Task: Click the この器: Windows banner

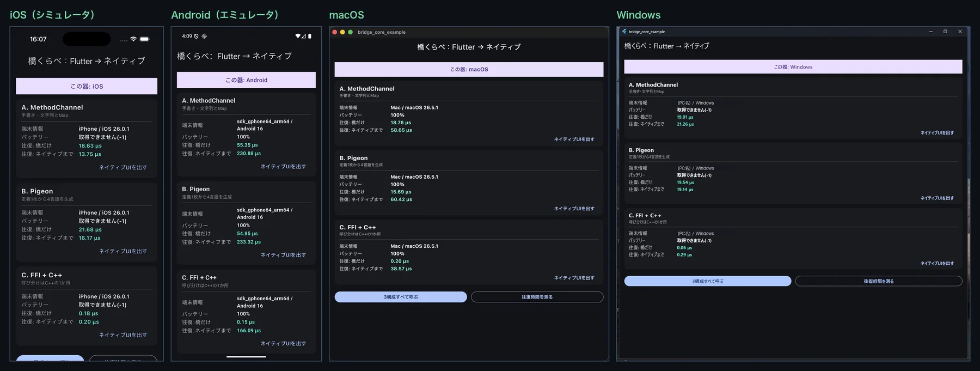Action: coord(793,67)
